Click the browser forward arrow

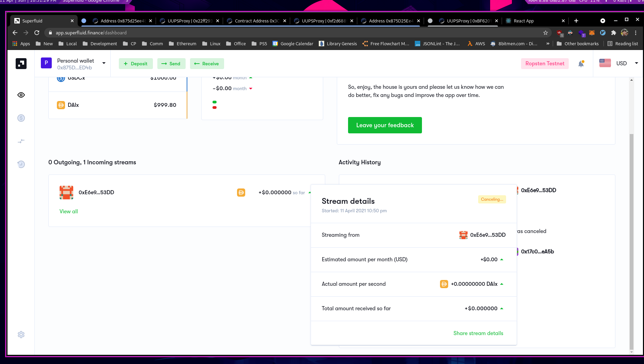click(x=26, y=33)
